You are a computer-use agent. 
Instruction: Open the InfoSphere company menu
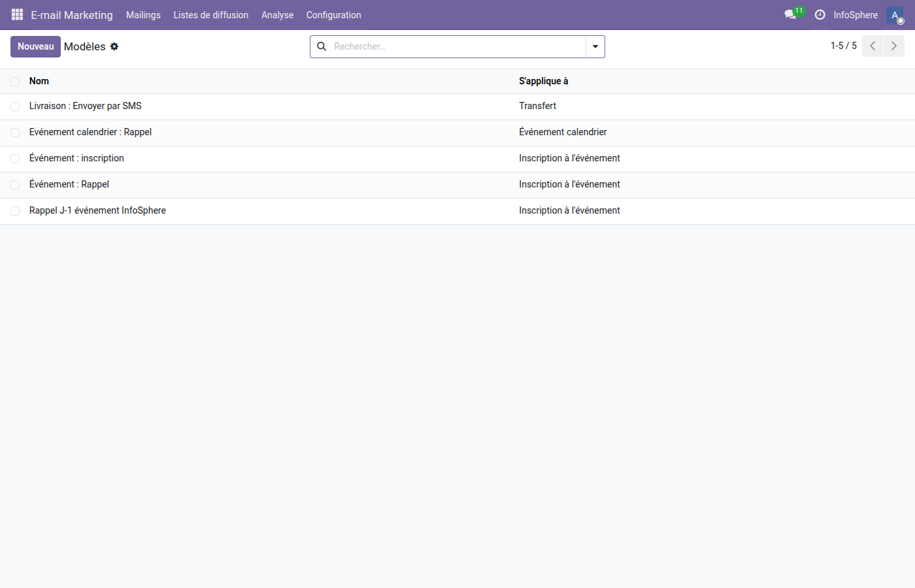tap(856, 14)
